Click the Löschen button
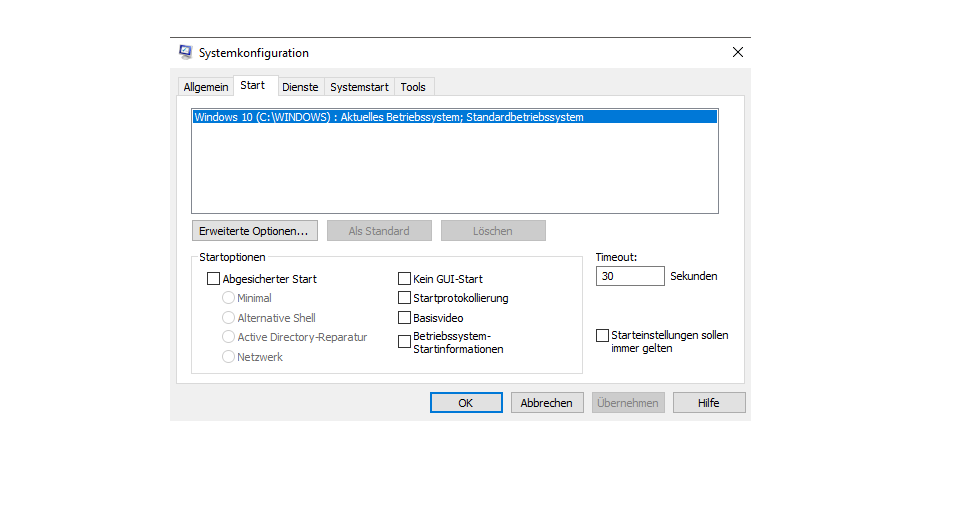The height and width of the screenshot is (513, 973). coord(493,231)
